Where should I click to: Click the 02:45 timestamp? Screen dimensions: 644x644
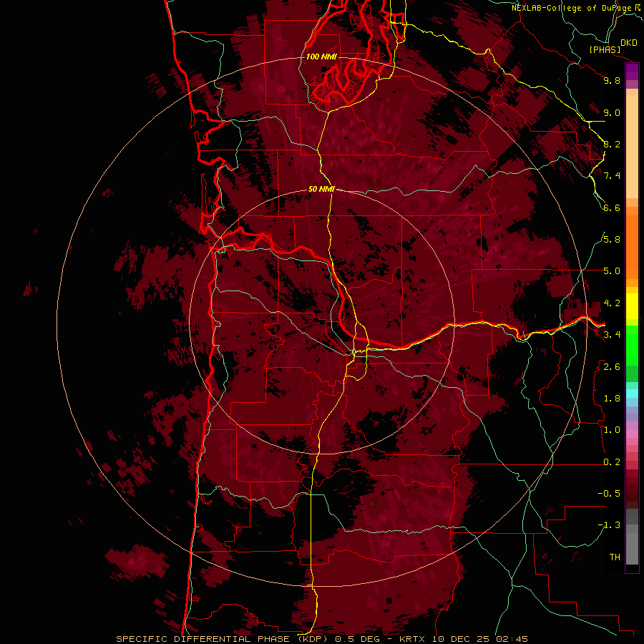click(512, 639)
